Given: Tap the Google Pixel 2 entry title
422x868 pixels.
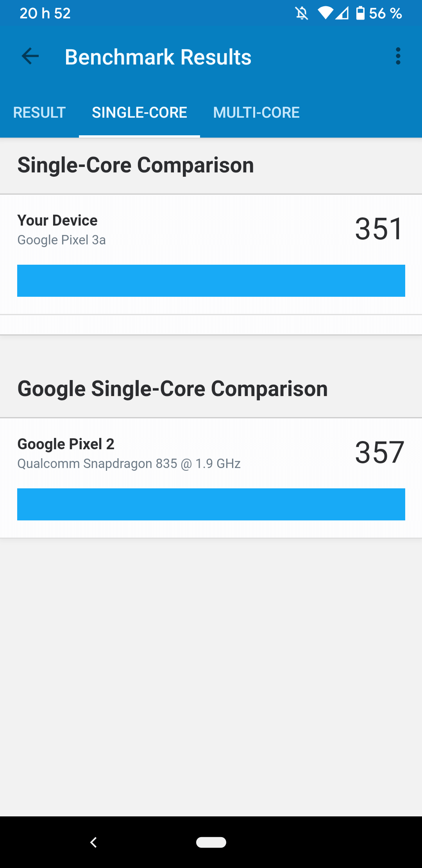Looking at the screenshot, I should pos(66,444).
